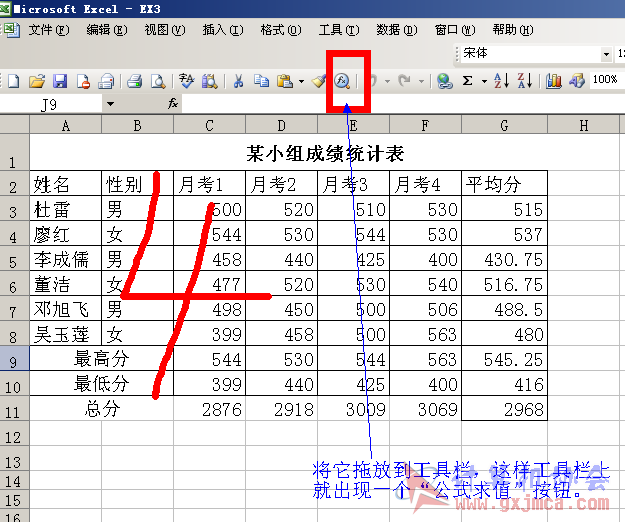Select the cell 总分
Image resolution: width=625 pixels, height=522 pixels.
tap(102, 409)
